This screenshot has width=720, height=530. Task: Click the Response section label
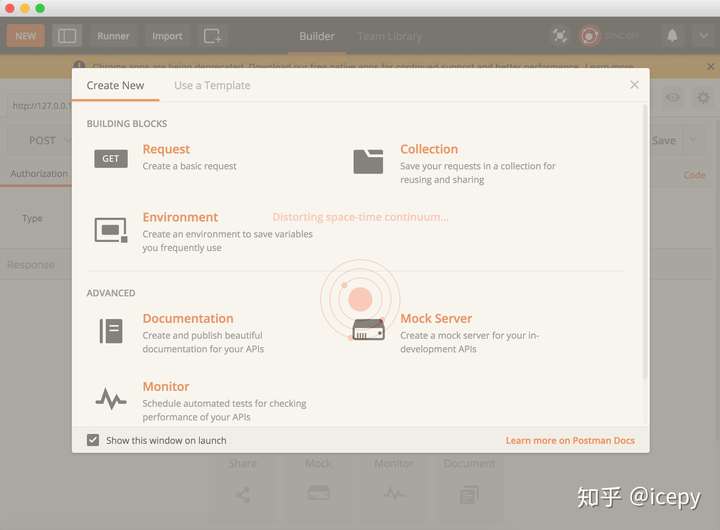click(x=31, y=265)
